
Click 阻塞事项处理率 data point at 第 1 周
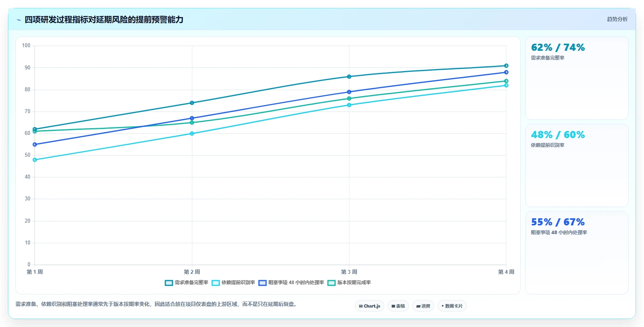[35, 144]
